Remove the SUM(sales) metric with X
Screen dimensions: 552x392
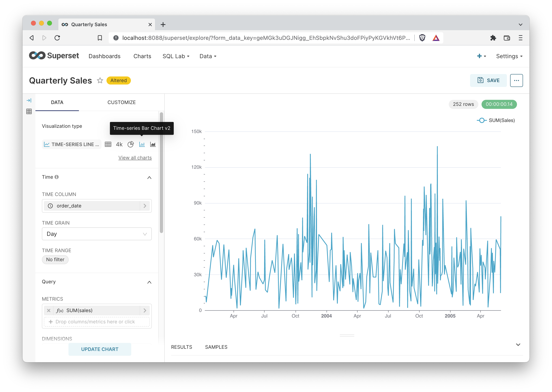point(49,311)
